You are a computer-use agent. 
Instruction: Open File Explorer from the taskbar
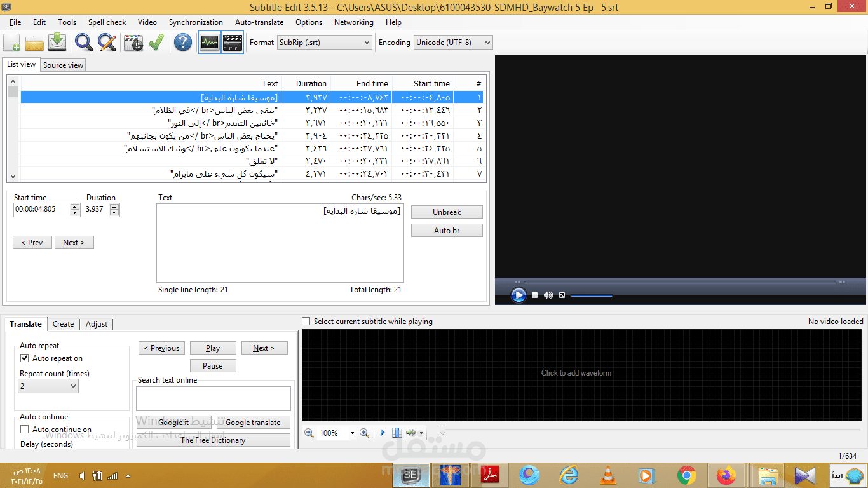[x=768, y=475]
